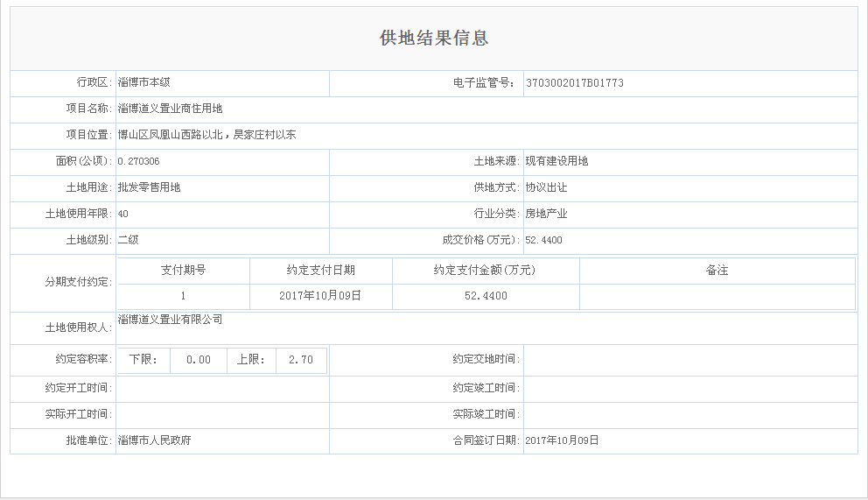This screenshot has height=500, width=868.
Task: Click the 下限 label
Action: pyautogui.click(x=143, y=360)
